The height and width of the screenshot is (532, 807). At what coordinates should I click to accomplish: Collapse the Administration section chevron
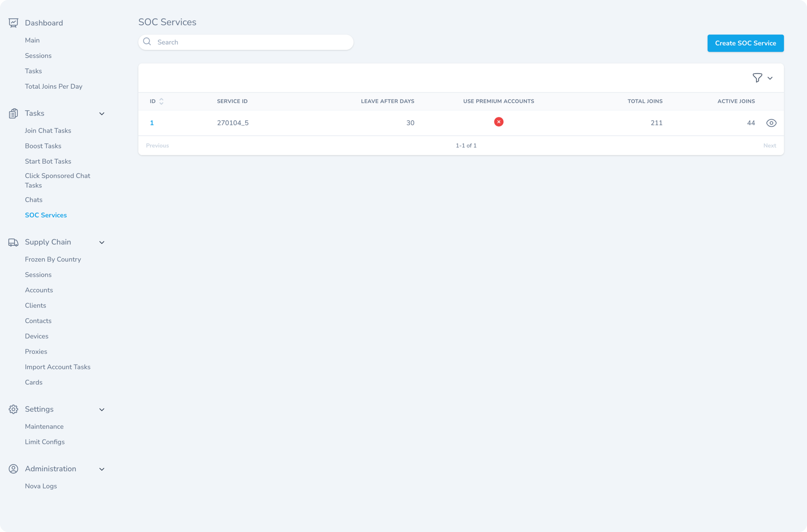coord(102,469)
